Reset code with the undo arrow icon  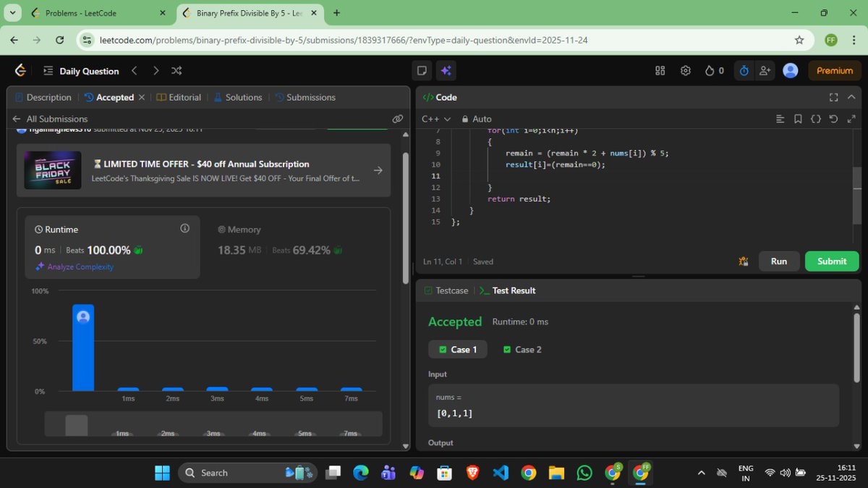click(834, 119)
